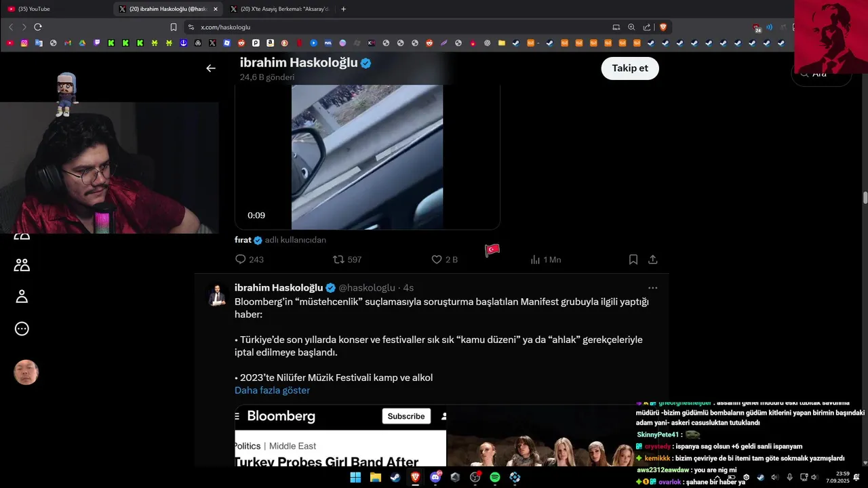Open Gmail bookmark in bookmarks bar

pyautogui.click(x=68, y=43)
